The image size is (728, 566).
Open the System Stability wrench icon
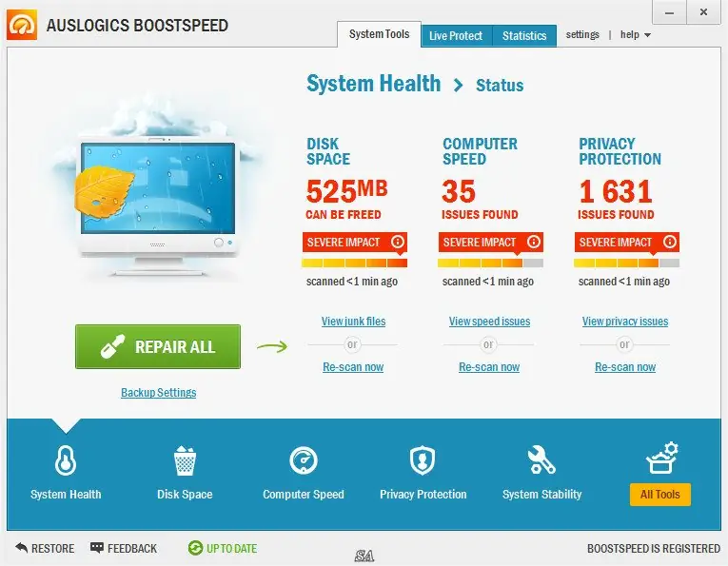(541, 459)
